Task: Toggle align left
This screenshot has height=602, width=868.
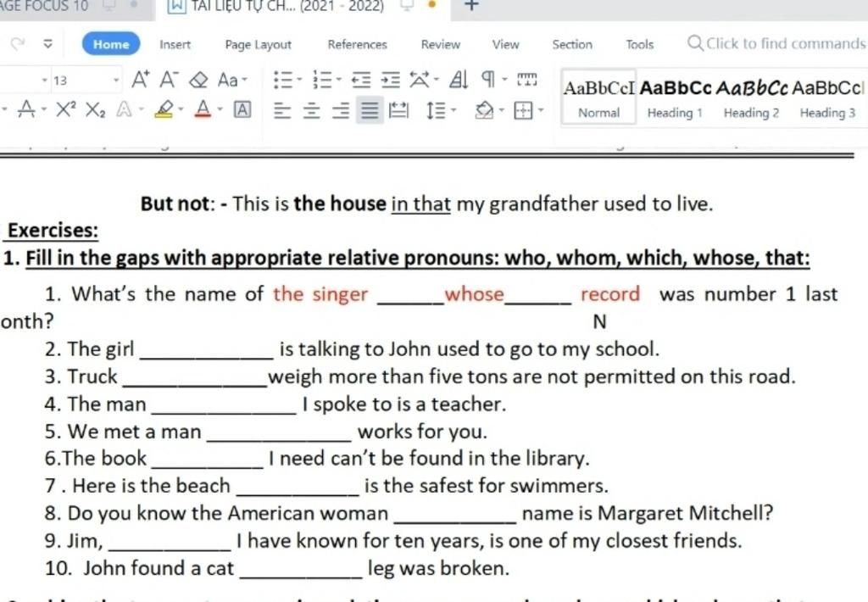Action: pos(282,110)
